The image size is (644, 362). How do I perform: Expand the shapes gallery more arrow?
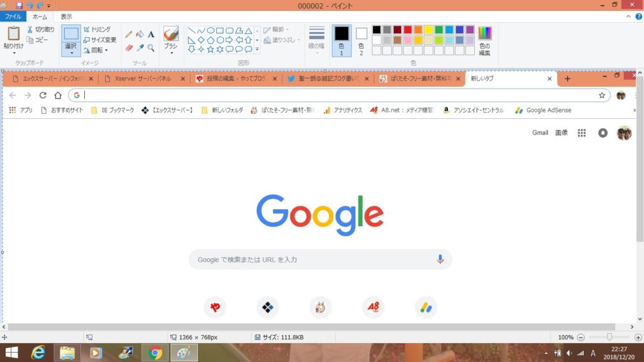tap(257, 49)
